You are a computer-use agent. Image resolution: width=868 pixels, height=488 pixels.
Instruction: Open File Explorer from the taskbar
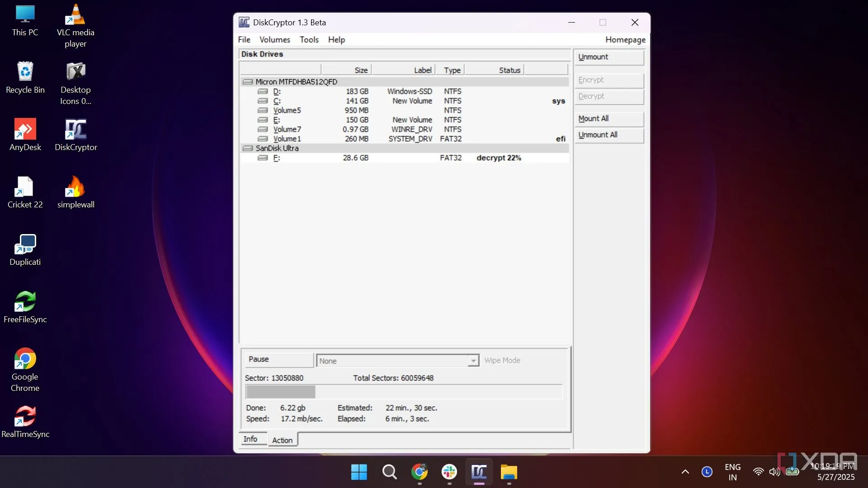pos(509,472)
